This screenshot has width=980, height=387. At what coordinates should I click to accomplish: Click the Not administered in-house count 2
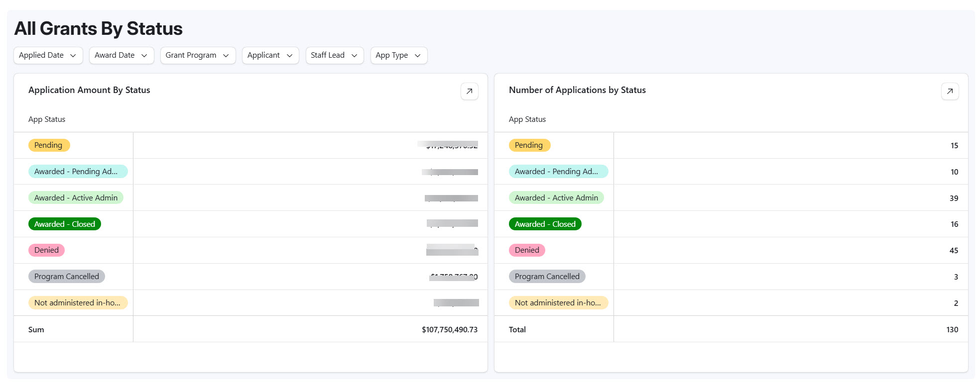click(x=956, y=303)
